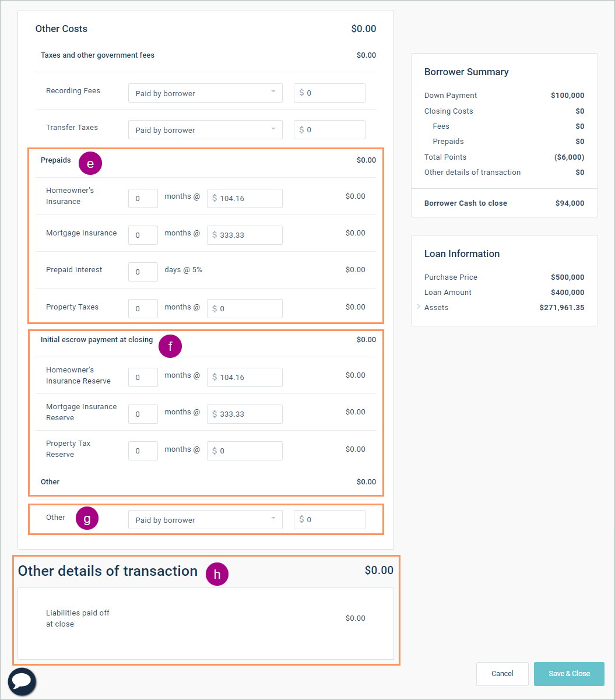
Task: Edit Property Tax Reserve amount field
Action: tap(245, 451)
